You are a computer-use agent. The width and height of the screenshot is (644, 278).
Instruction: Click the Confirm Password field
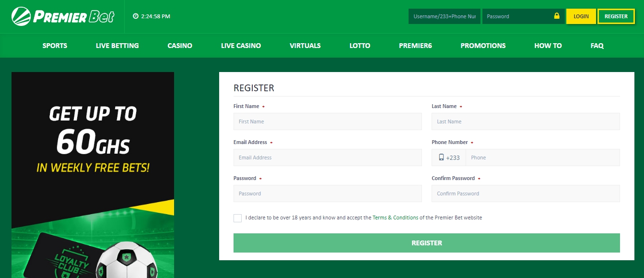[526, 193]
